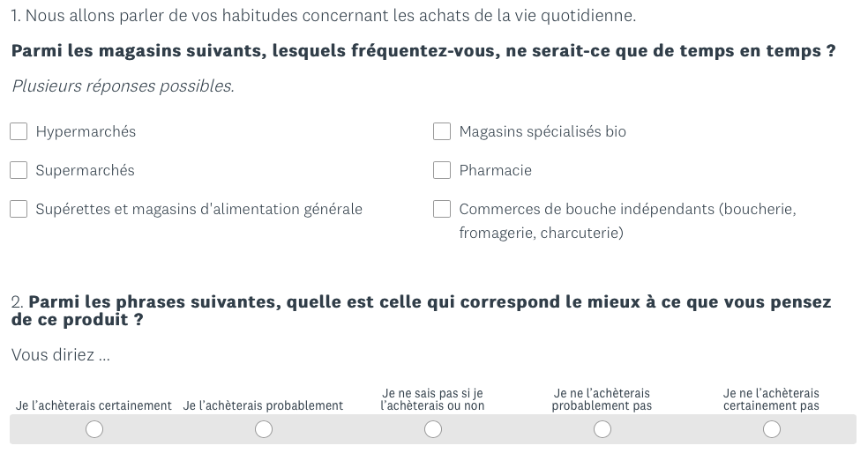Tick the Commerces de bouche indépendants checkbox
The image size is (868, 453).
coord(442,209)
